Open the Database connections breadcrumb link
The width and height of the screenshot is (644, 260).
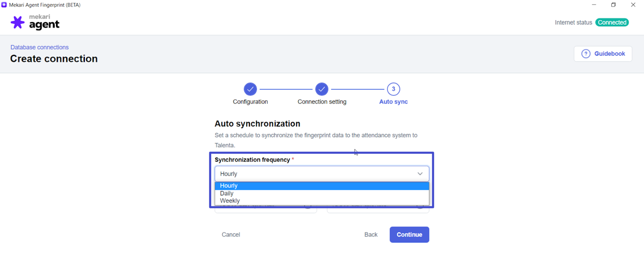[40, 47]
